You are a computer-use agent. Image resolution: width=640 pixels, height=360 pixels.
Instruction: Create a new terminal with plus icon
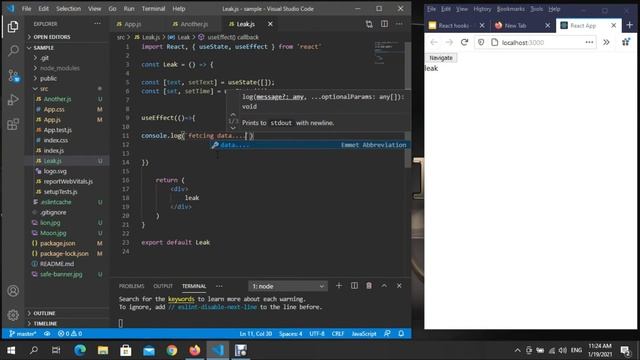(x=339, y=286)
